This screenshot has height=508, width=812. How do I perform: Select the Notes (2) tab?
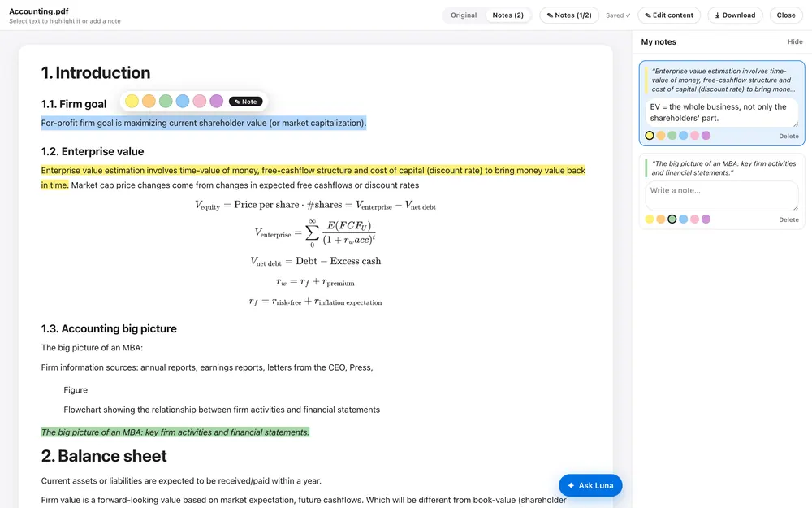coord(508,15)
